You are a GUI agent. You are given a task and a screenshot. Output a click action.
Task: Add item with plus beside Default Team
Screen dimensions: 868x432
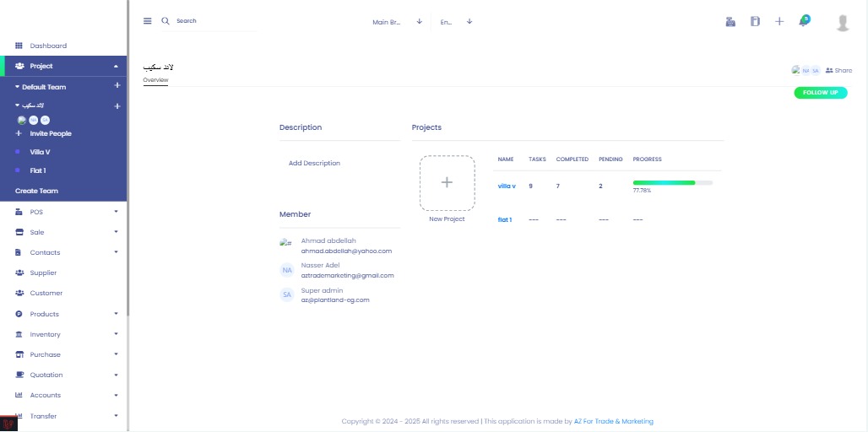117,86
